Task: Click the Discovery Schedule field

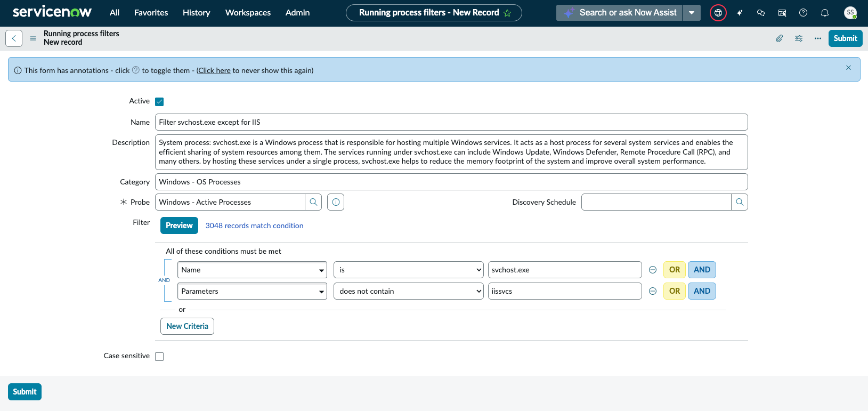Action: [x=656, y=202]
